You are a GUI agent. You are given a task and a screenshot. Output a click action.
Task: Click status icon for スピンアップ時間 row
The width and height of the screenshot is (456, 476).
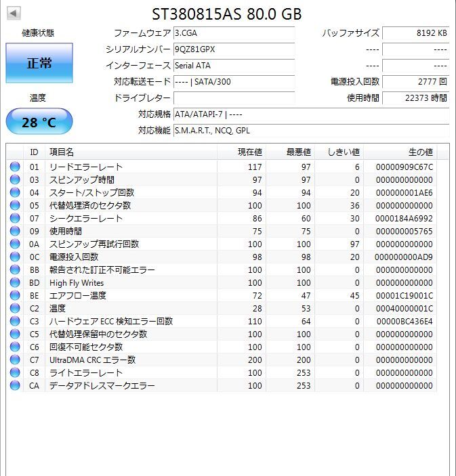tap(15, 180)
